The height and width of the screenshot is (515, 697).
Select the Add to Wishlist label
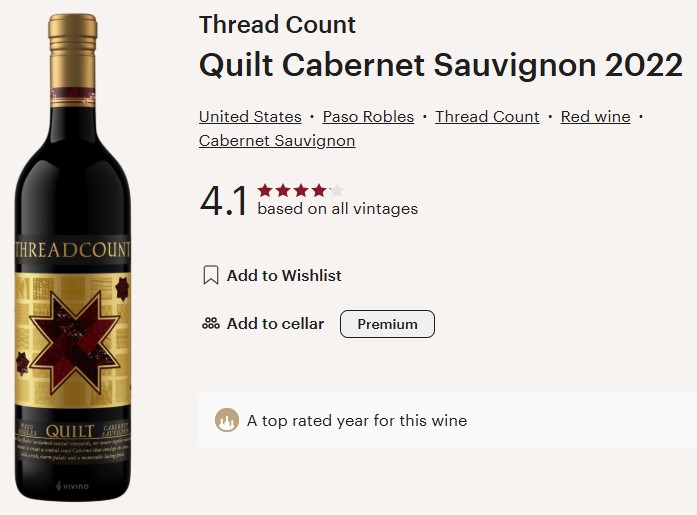[x=284, y=275]
